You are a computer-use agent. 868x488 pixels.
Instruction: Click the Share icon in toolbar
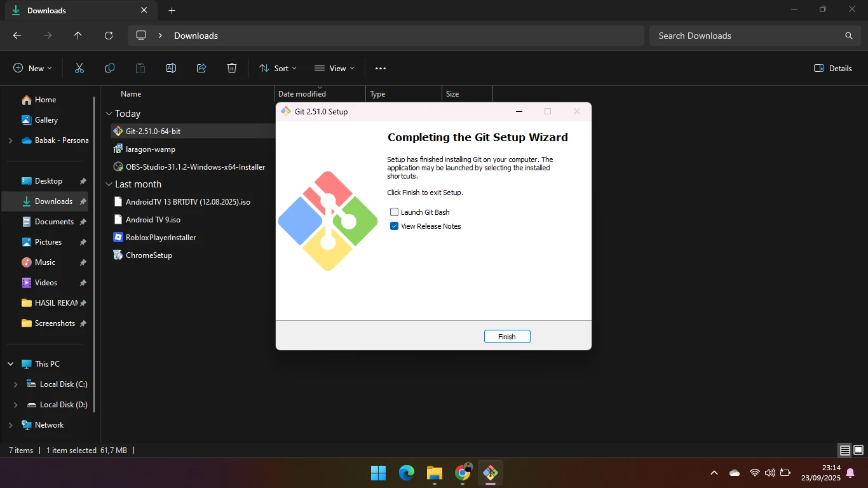pos(201,68)
